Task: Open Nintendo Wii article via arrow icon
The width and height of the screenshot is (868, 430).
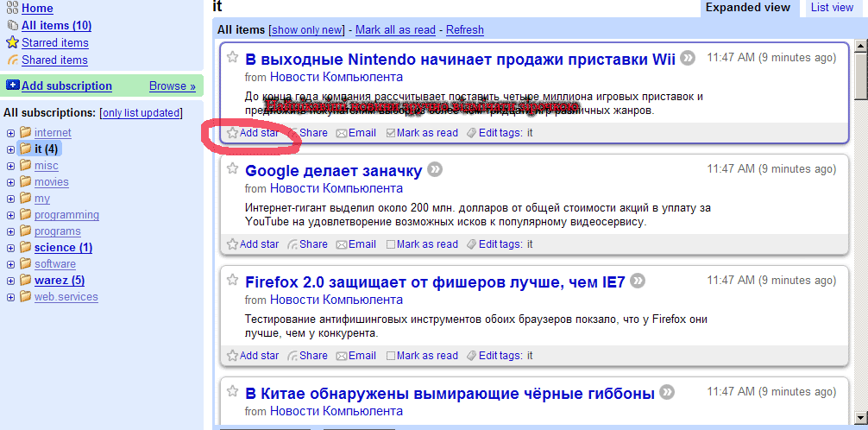Action: tap(688, 58)
